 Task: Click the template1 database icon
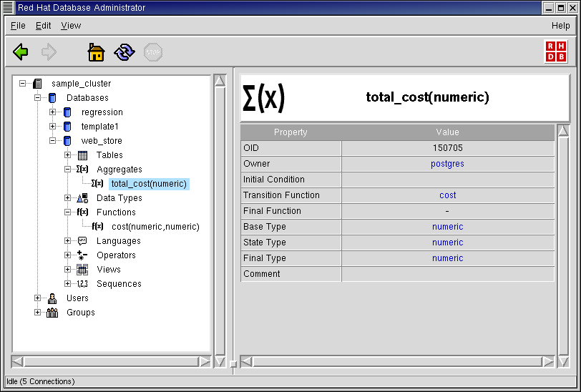pyautogui.click(x=67, y=127)
